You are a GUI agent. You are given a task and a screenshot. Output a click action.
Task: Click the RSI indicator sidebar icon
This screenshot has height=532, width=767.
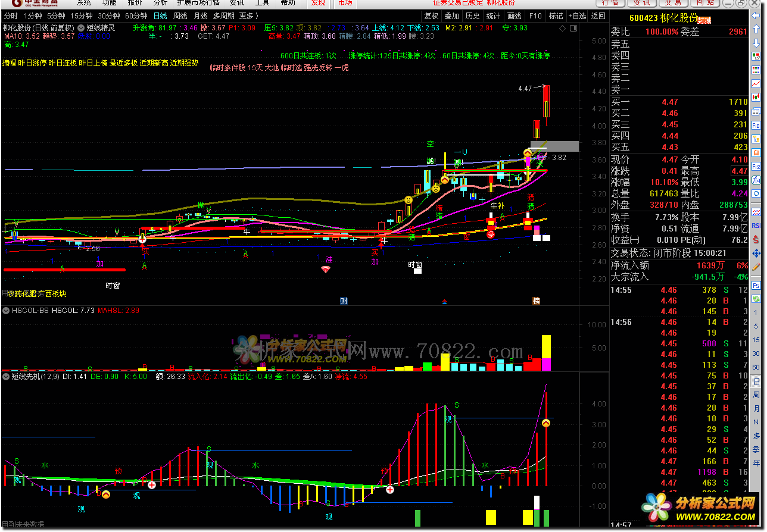756,226
